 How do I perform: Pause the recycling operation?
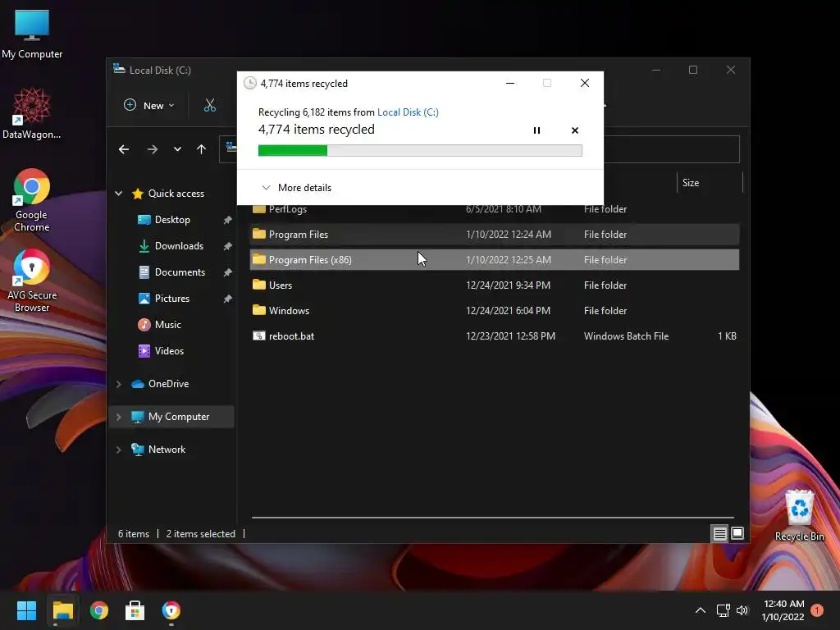[x=536, y=130]
